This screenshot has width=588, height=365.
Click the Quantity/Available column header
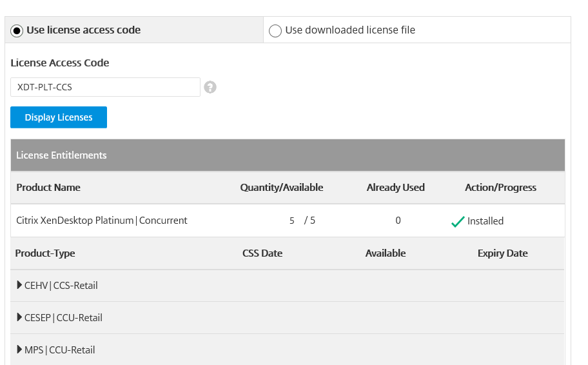(282, 188)
